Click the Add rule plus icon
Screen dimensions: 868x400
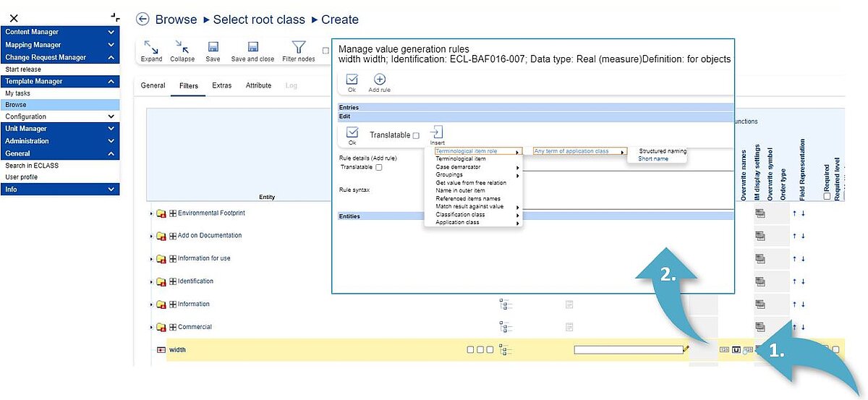(379, 80)
